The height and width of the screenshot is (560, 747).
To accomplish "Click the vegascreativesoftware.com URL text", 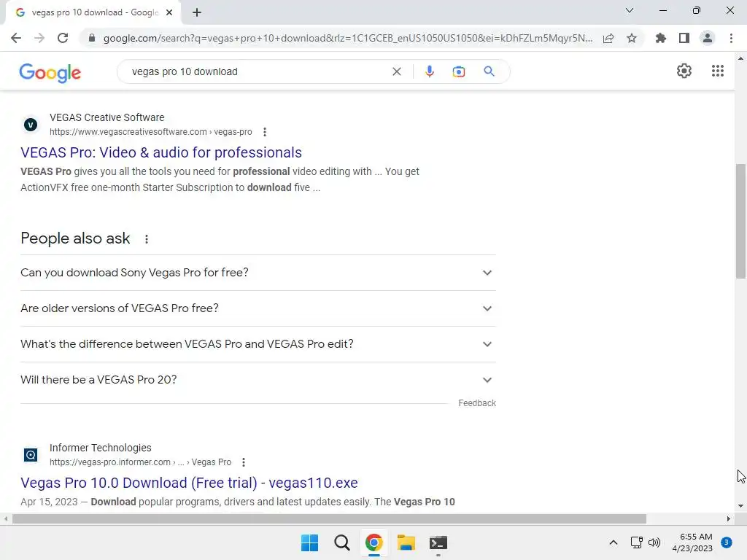I will tap(150, 132).
